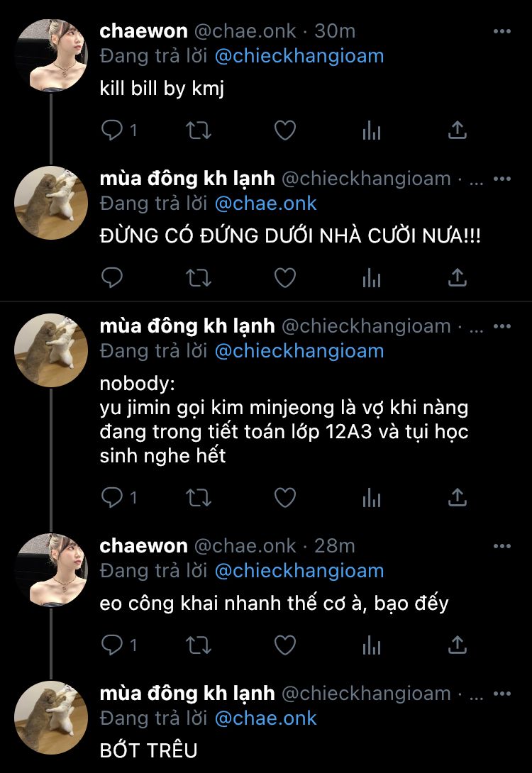Image resolution: width=532 pixels, height=773 pixels.
Task: Like the 'ĐỪNG CÓ ĐỨNG DƯỚI NHÀ CƯỜI NƯA' tweet
Action: (285, 278)
